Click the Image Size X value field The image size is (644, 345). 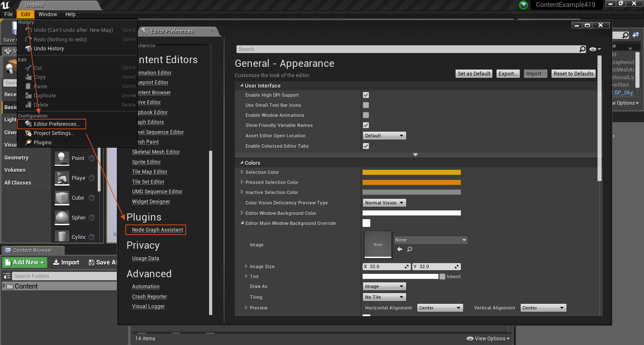pos(387,266)
